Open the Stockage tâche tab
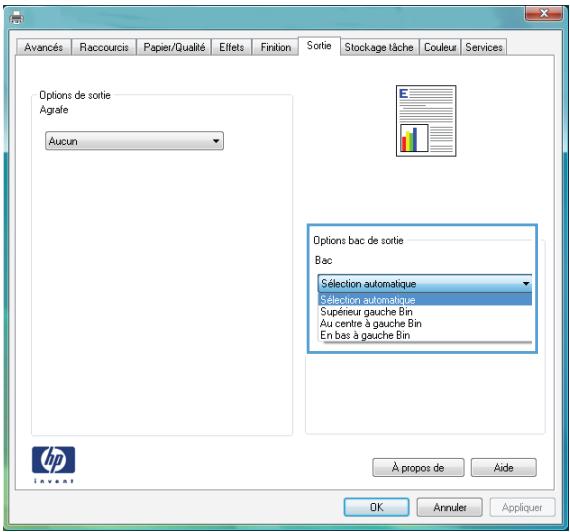 (x=379, y=47)
